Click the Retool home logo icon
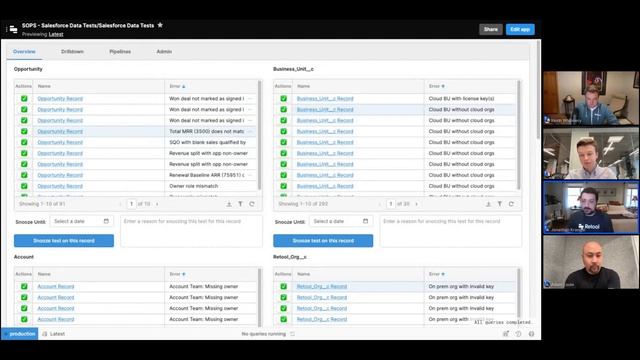Screen dimensions: 640x360 click(x=13, y=29)
